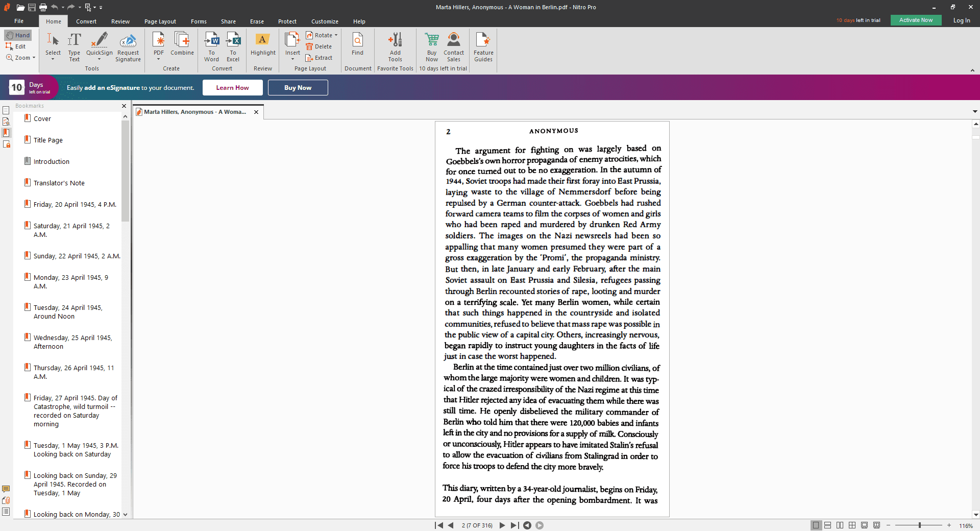
Task: Open the Pages panel in left sidebar
Action: [x=6, y=110]
